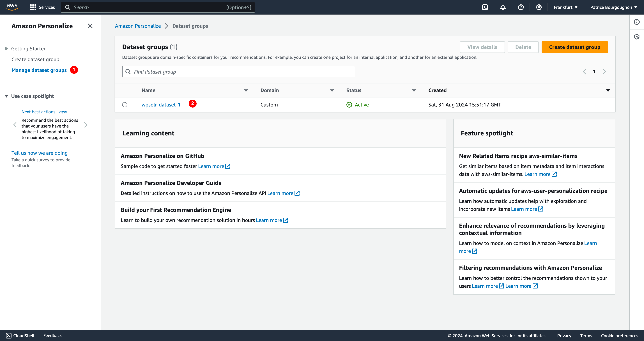Viewport: 644px width, 341px height.
Task: Collapse the Use case spotlight section
Action: click(x=6, y=96)
